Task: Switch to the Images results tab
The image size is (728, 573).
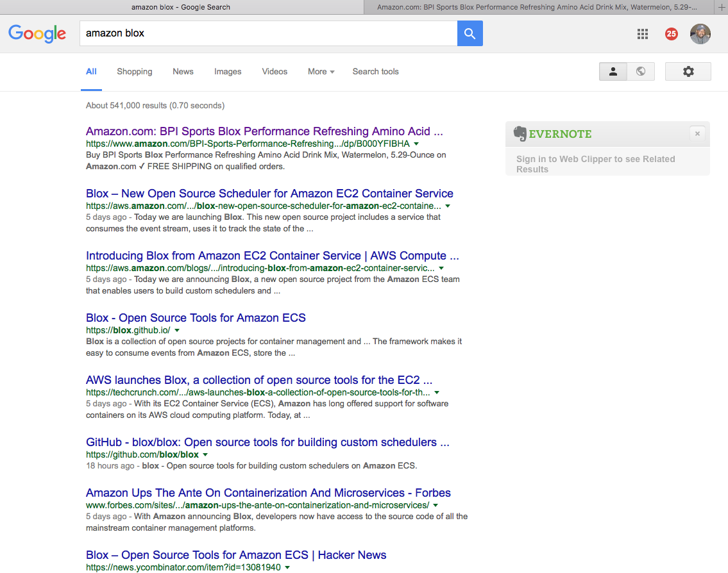Action: 228,72
